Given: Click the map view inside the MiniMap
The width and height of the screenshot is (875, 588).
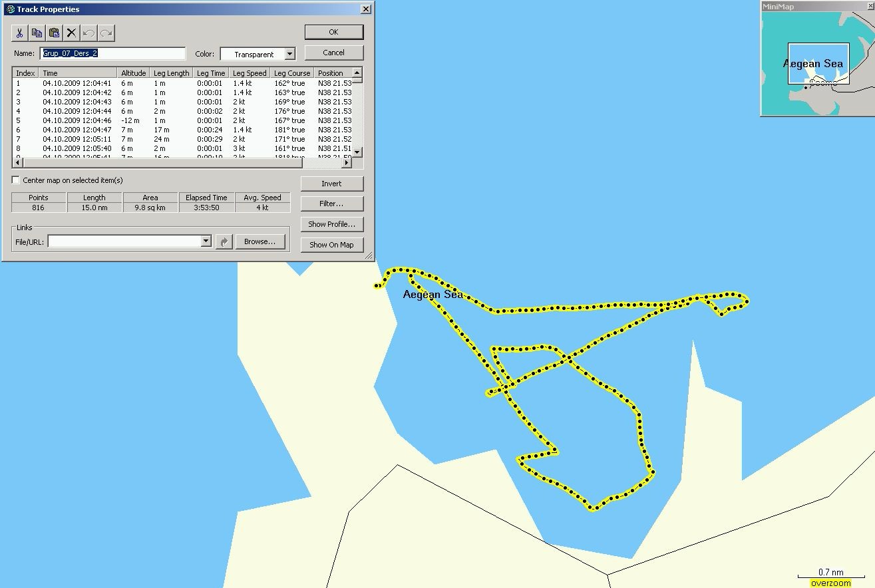Looking at the screenshot, I should (x=817, y=64).
